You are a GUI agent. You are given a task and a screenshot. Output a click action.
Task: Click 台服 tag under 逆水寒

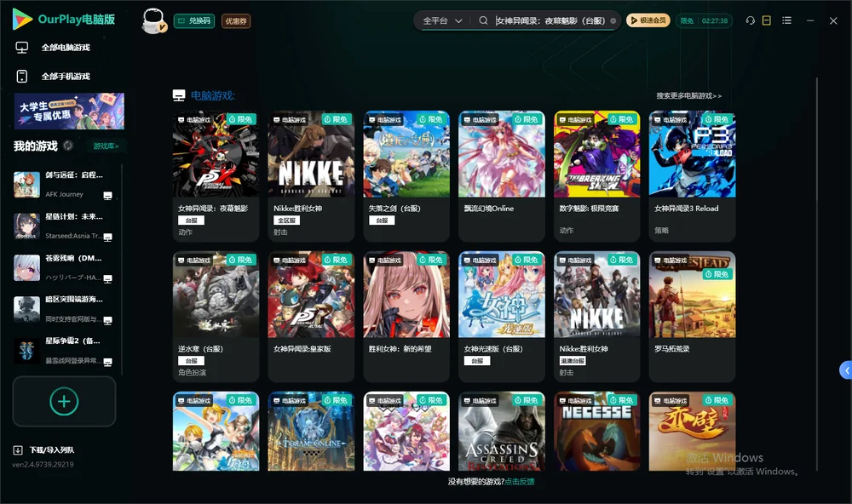click(x=191, y=361)
